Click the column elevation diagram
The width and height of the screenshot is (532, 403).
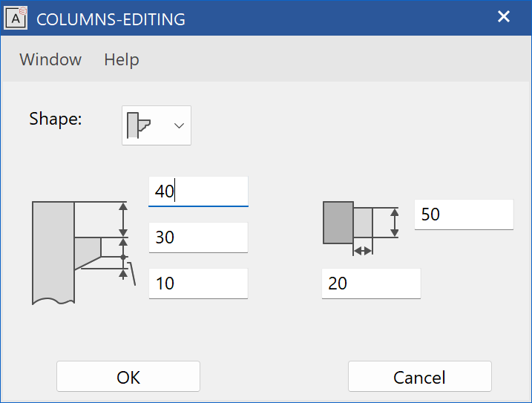pos(78,252)
